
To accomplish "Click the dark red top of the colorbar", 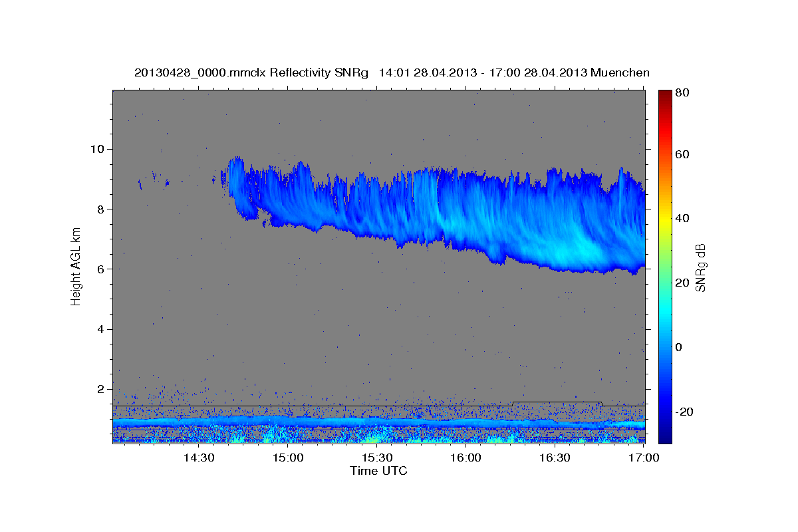I will pyautogui.click(x=665, y=96).
